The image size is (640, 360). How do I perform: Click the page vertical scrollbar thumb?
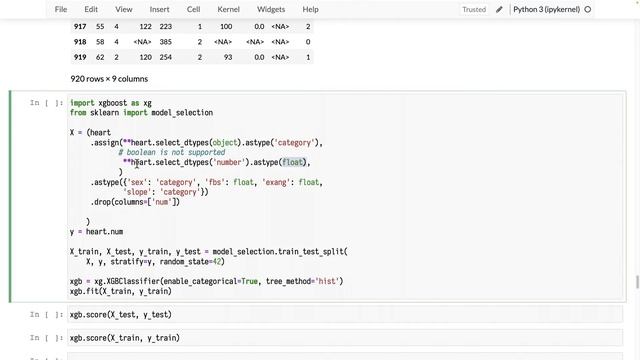637,282
